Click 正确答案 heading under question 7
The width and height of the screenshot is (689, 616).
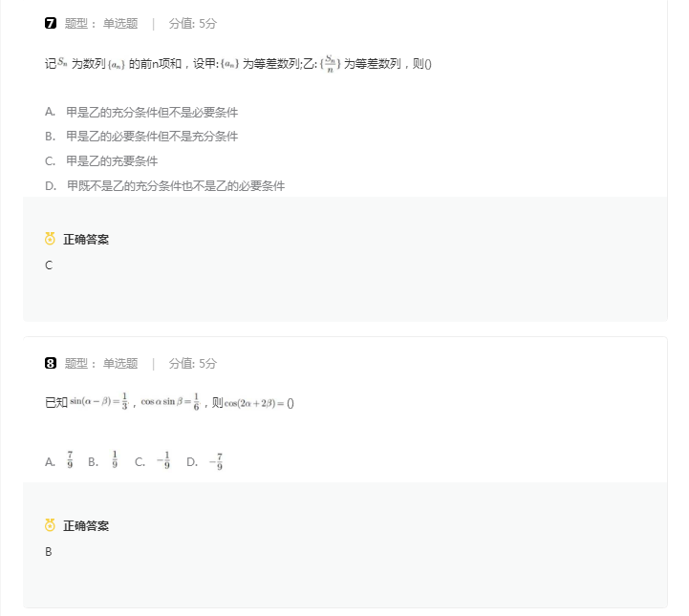click(x=86, y=240)
